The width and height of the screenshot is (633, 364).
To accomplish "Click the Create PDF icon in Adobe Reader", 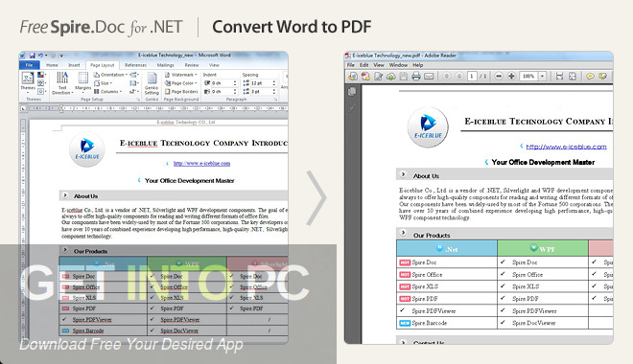I will (x=365, y=77).
